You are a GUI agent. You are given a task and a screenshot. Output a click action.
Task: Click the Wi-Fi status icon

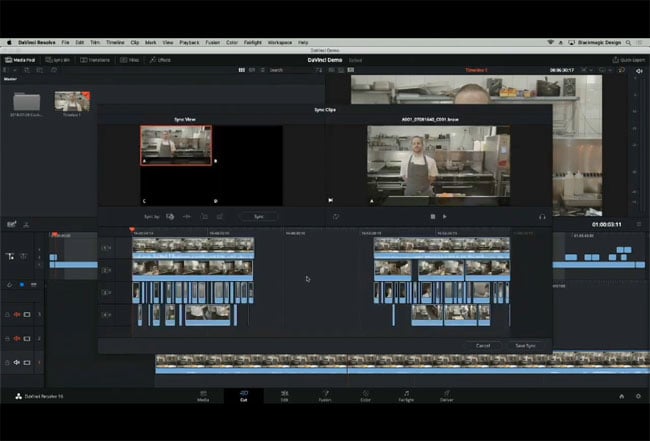pos(551,42)
